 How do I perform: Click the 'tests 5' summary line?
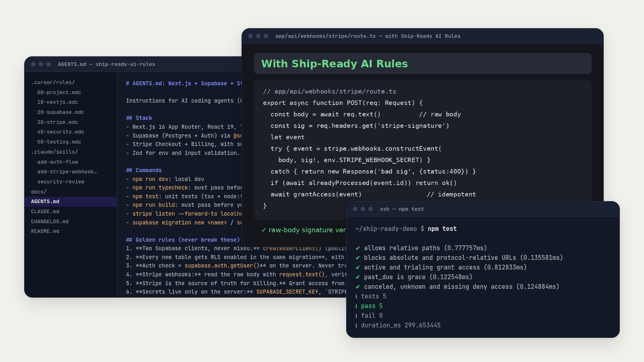pyautogui.click(x=371, y=296)
